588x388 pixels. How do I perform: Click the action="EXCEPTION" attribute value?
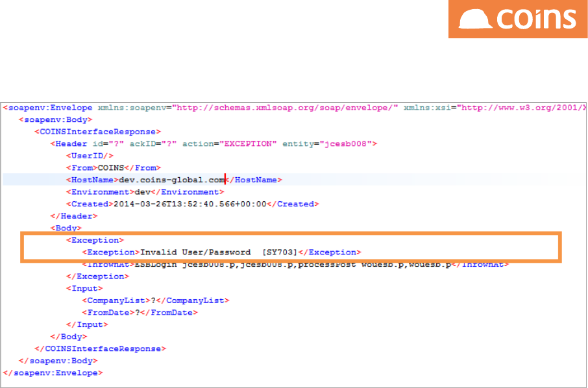pyautogui.click(x=248, y=144)
